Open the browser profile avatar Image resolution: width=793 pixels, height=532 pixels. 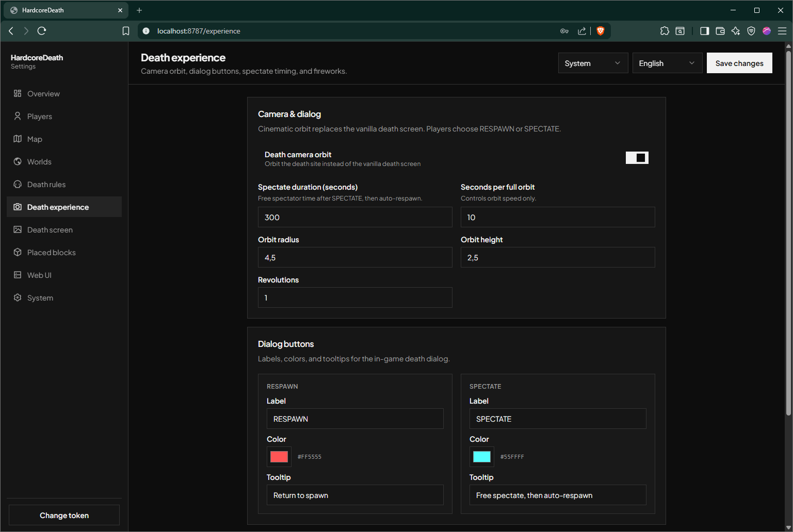(x=767, y=31)
